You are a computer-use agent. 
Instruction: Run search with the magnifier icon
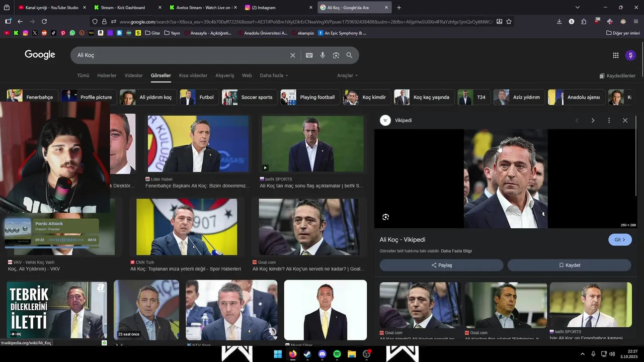pyautogui.click(x=349, y=55)
